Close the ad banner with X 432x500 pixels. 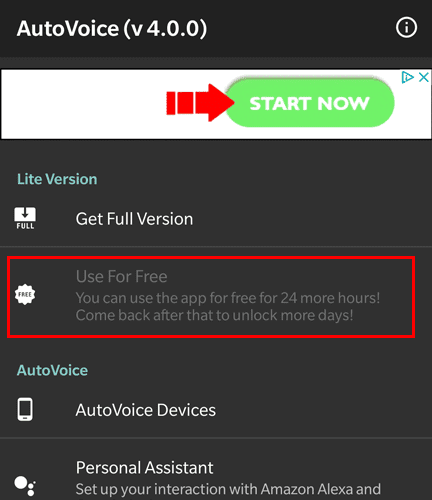pyautogui.click(x=423, y=77)
